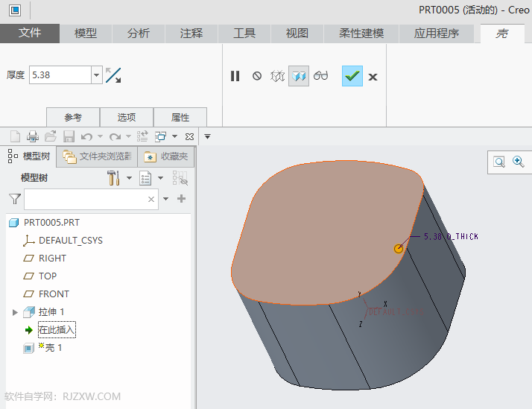The width and height of the screenshot is (532, 409).
Task: Select the 文件夹浏览器 navigator tab
Action: click(97, 156)
